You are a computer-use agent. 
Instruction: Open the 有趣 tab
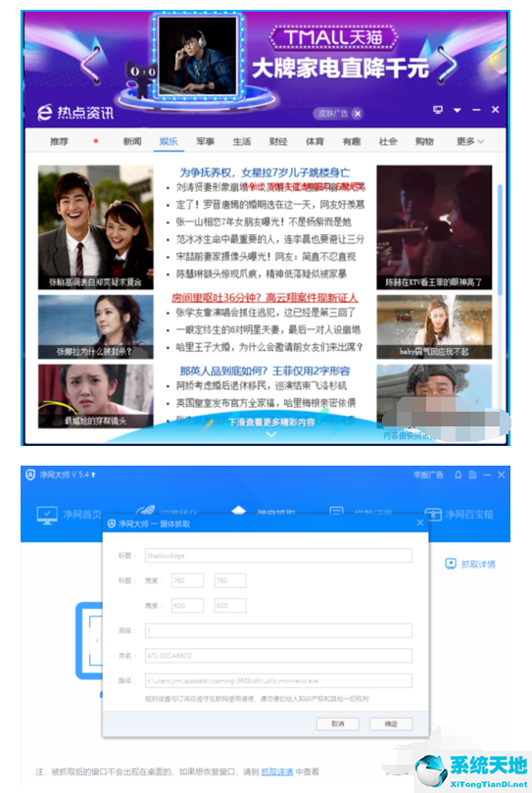coord(352,141)
